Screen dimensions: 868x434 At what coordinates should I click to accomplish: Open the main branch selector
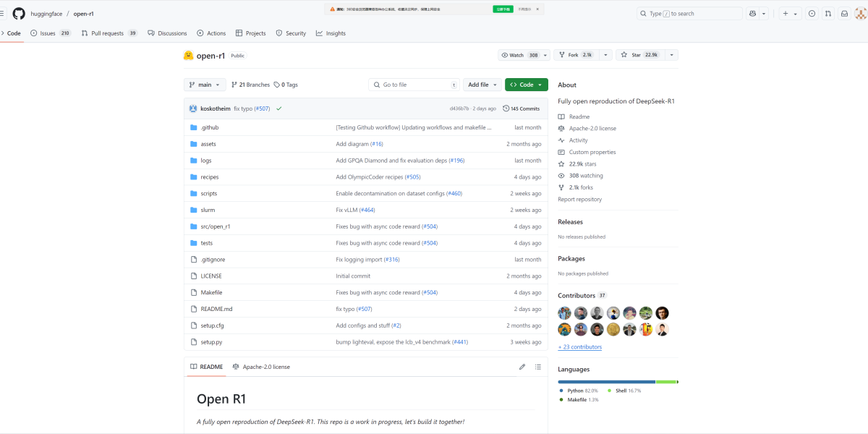coord(205,85)
